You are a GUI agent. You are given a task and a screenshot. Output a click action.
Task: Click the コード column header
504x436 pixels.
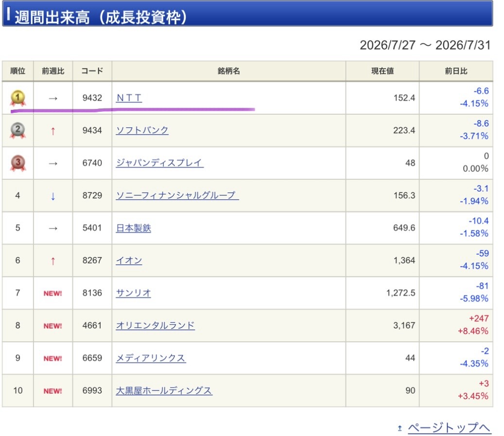click(x=92, y=71)
